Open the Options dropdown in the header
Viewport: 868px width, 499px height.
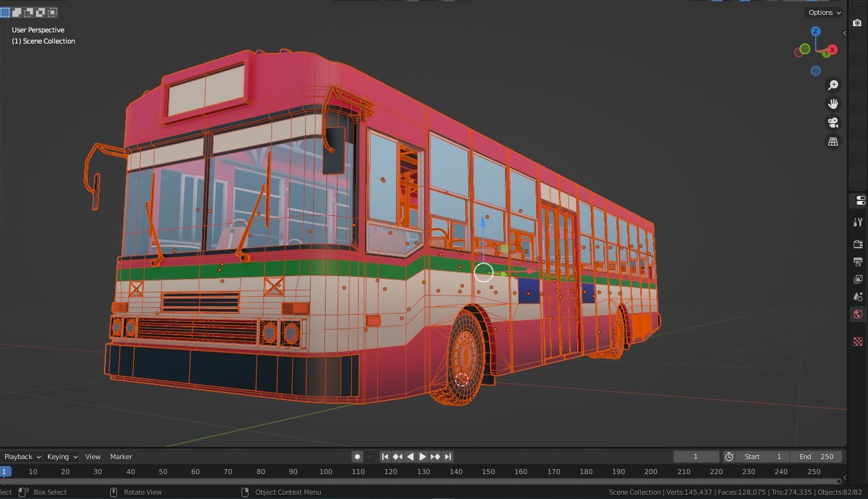[x=823, y=12]
